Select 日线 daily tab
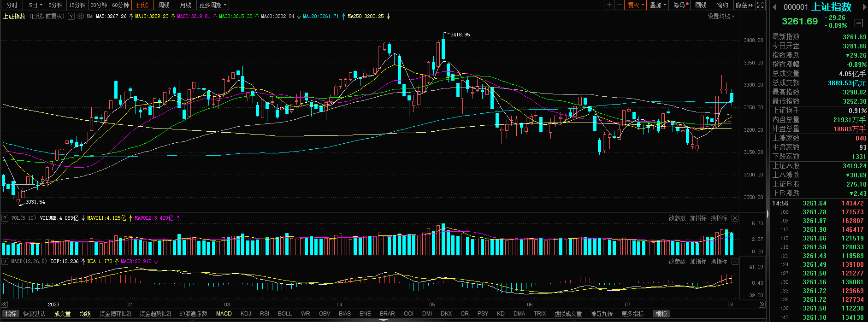868x322 pixels. [142, 5]
